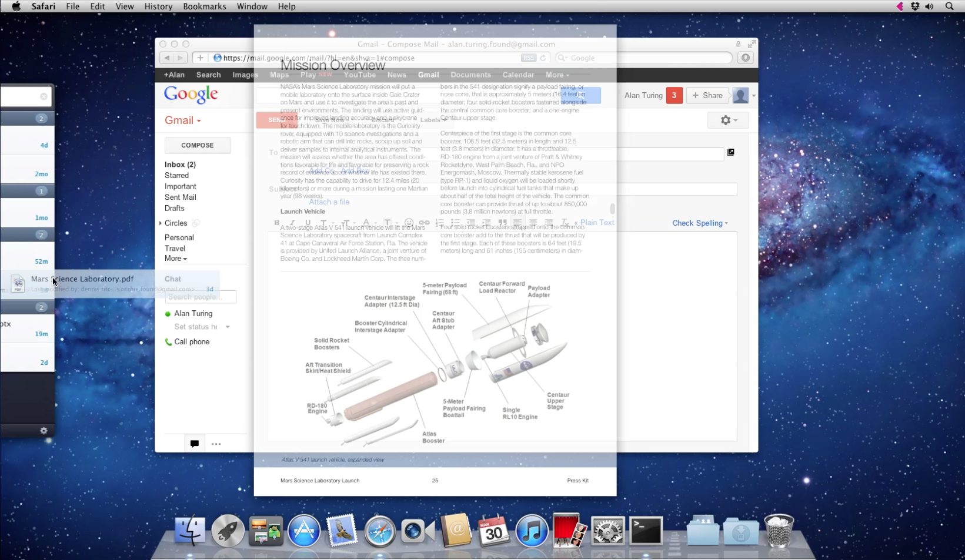The image size is (965, 560).
Task: Open Photo Booth from the Dock
Action: [x=569, y=531]
